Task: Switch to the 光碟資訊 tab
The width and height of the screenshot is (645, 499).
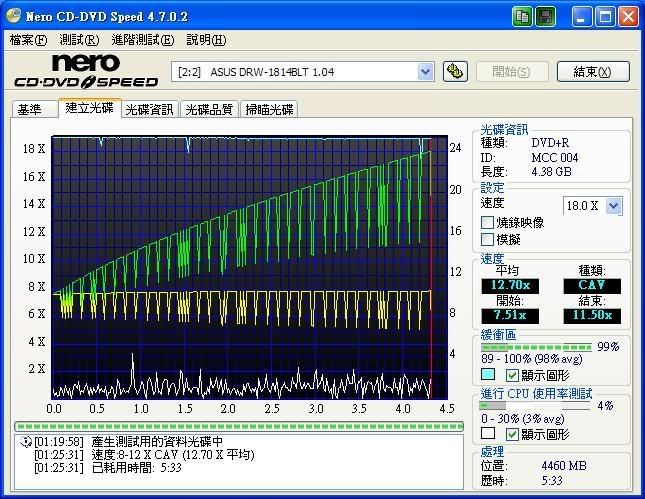Action: [150, 109]
